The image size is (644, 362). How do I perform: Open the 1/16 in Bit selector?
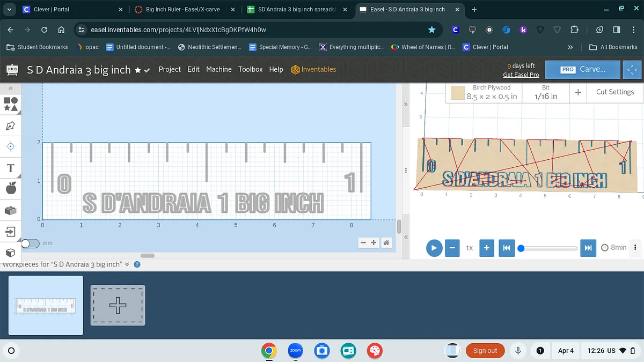pos(545,92)
